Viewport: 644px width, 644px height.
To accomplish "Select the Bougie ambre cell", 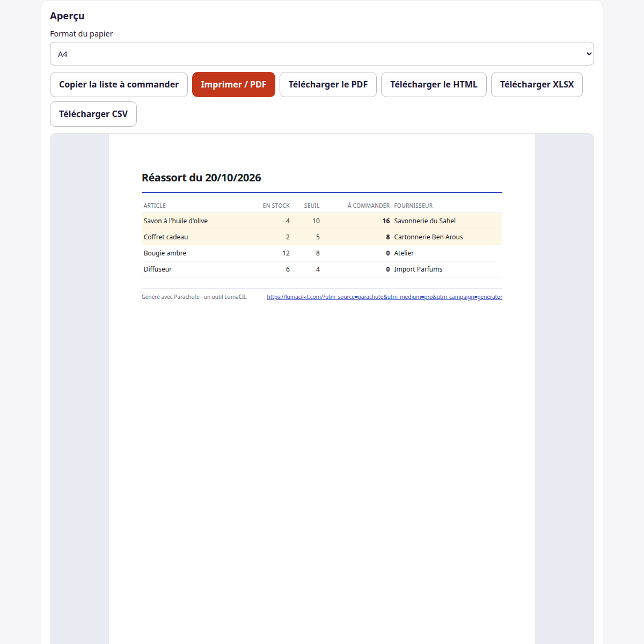I will tap(165, 253).
